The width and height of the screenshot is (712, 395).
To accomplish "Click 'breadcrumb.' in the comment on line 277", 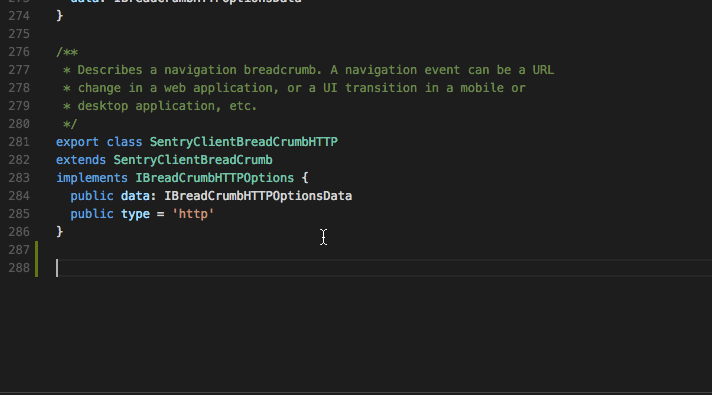I will (283, 70).
